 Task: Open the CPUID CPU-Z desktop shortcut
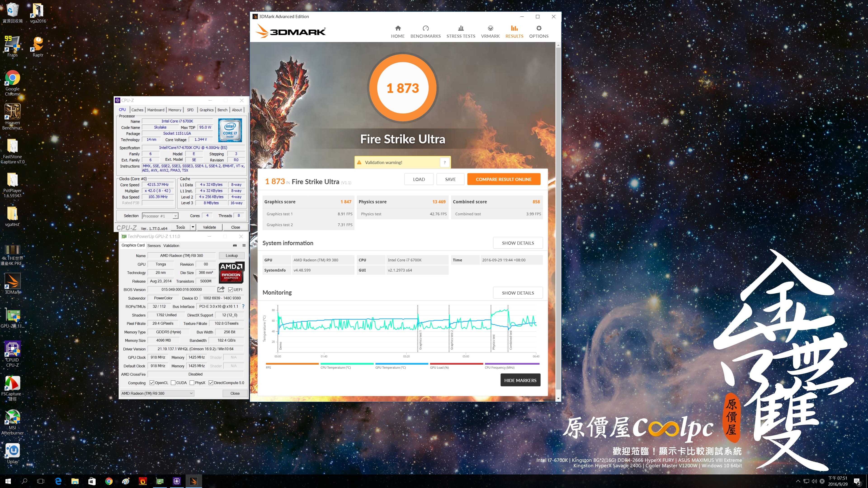click(12, 354)
